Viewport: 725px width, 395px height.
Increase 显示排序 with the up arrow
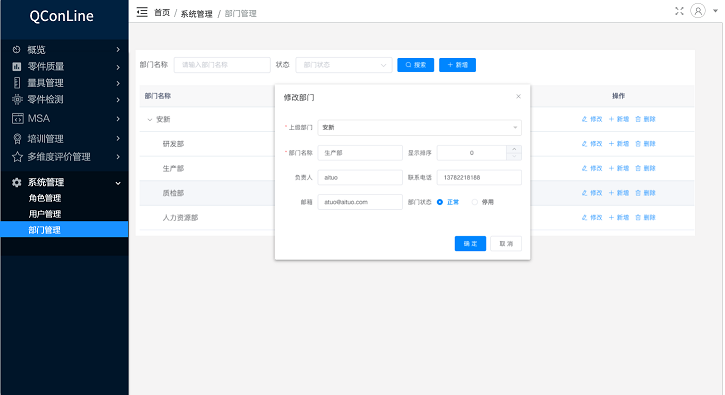coord(514,149)
